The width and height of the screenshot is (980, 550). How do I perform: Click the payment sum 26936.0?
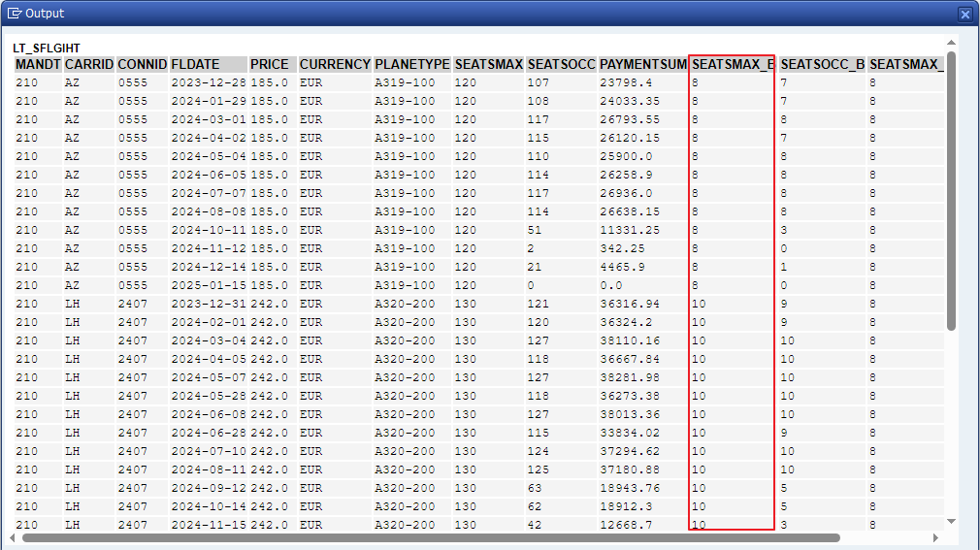[x=626, y=193]
